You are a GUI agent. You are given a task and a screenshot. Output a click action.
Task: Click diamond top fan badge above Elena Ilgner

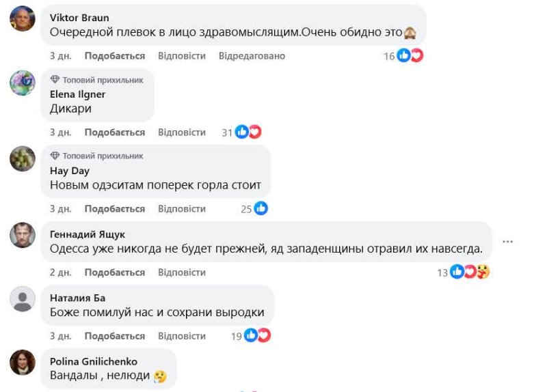[55, 80]
